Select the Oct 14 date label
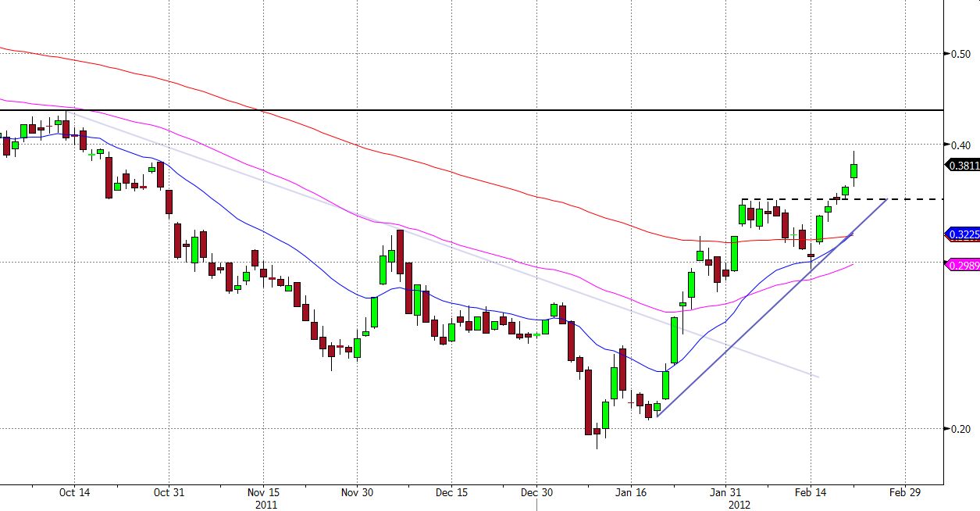The height and width of the screenshot is (511, 980). point(74,492)
